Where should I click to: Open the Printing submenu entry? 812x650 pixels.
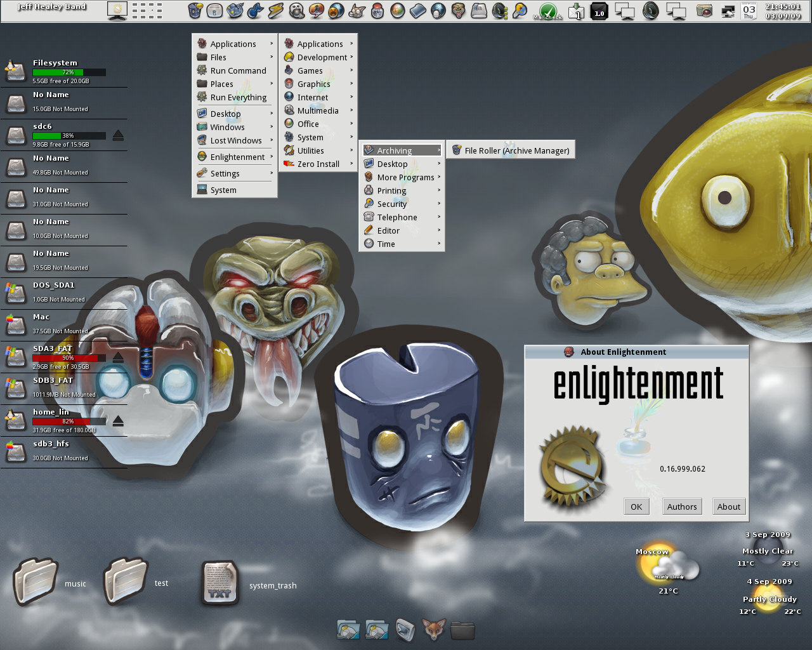click(402, 190)
